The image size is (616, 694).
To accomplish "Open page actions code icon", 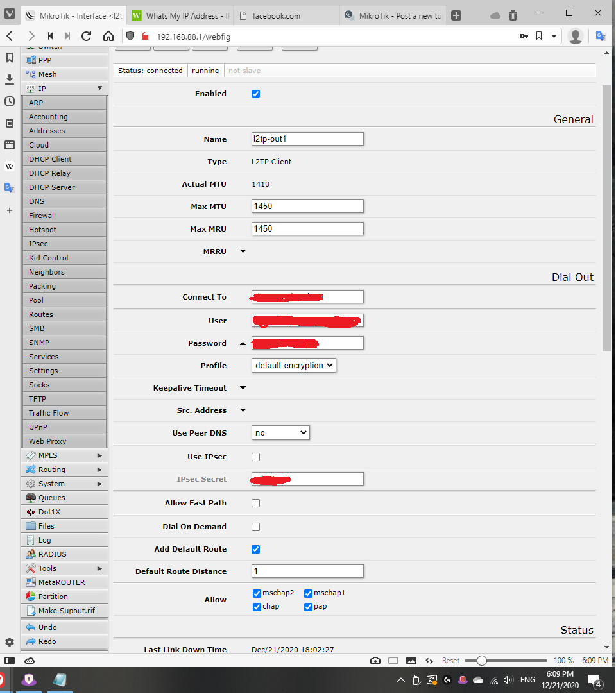I will click(429, 661).
